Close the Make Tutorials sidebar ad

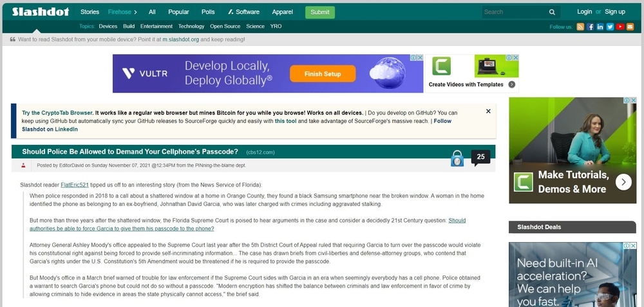point(633,100)
